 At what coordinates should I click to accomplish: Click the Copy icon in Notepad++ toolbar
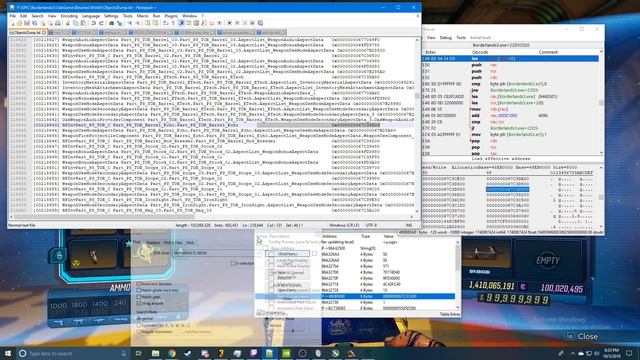[76, 23]
